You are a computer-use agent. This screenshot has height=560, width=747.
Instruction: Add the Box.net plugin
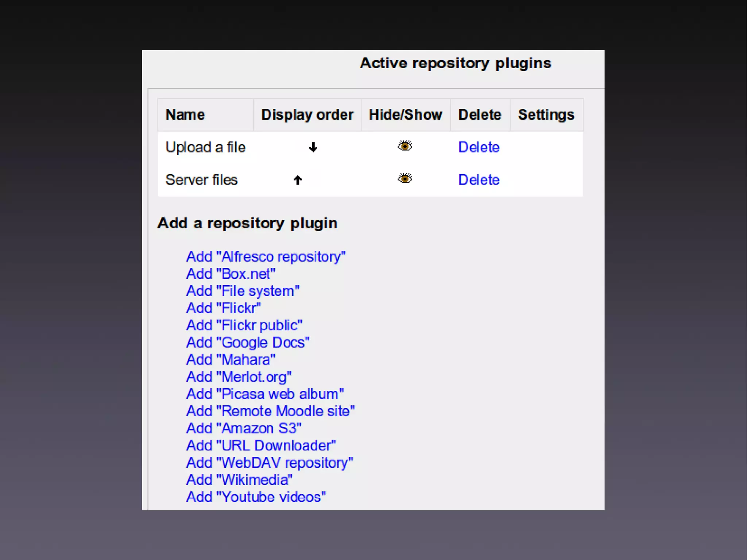(x=231, y=274)
